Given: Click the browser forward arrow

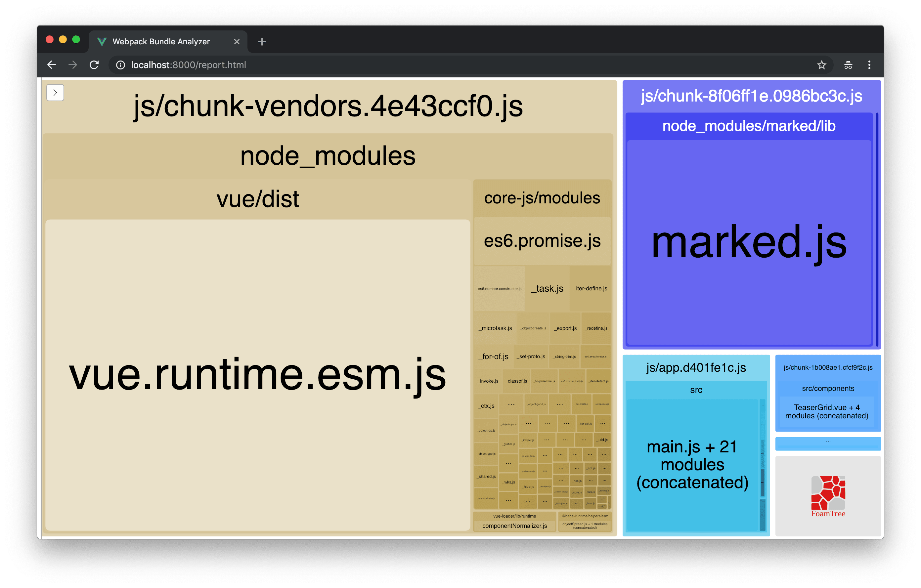Looking at the screenshot, I should [x=73, y=65].
